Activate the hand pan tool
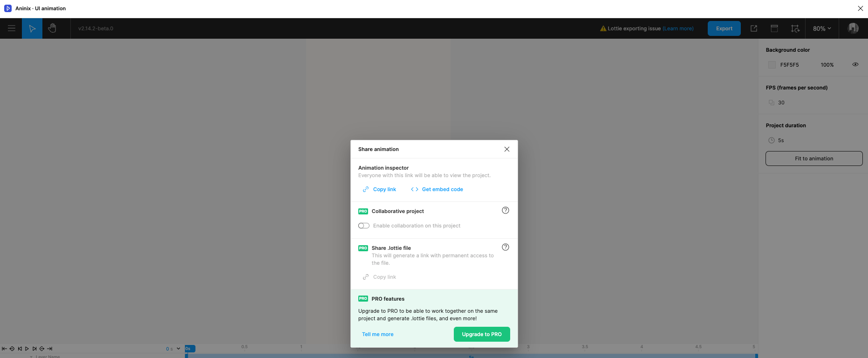The height and width of the screenshot is (358, 868). click(x=52, y=28)
